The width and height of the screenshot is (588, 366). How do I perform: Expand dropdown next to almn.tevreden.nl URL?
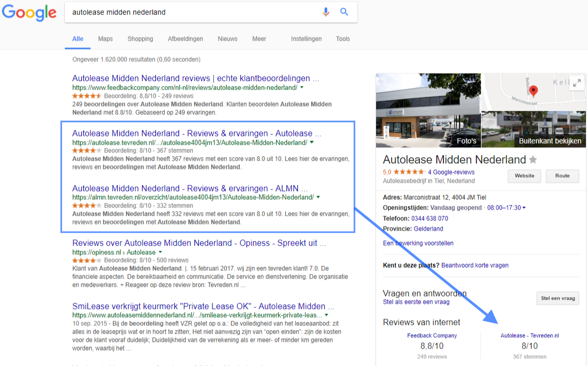(x=318, y=197)
